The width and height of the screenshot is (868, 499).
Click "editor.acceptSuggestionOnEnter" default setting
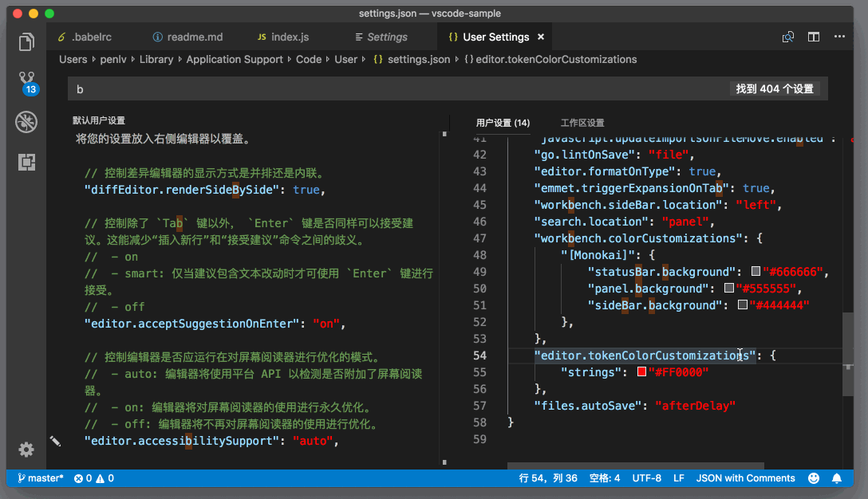pyautogui.click(x=191, y=324)
